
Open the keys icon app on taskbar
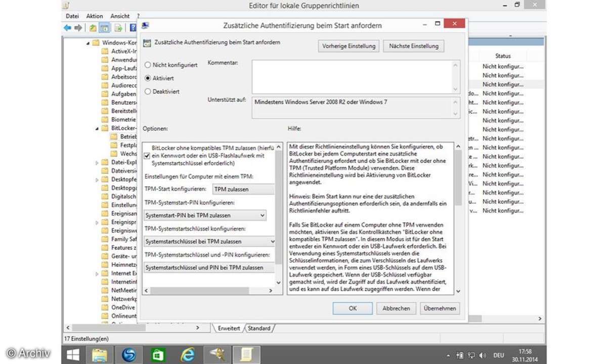pyautogui.click(x=218, y=355)
